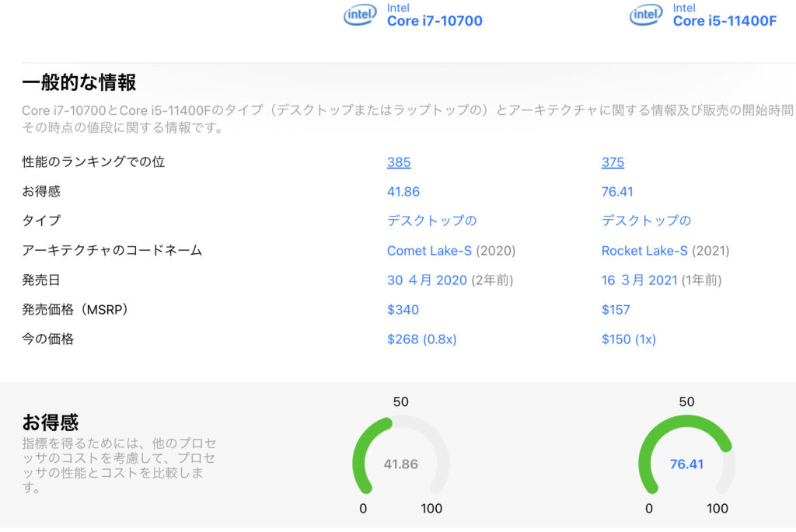This screenshot has height=532, width=796.
Task: Open performance ranking position 385
Action: [399, 162]
